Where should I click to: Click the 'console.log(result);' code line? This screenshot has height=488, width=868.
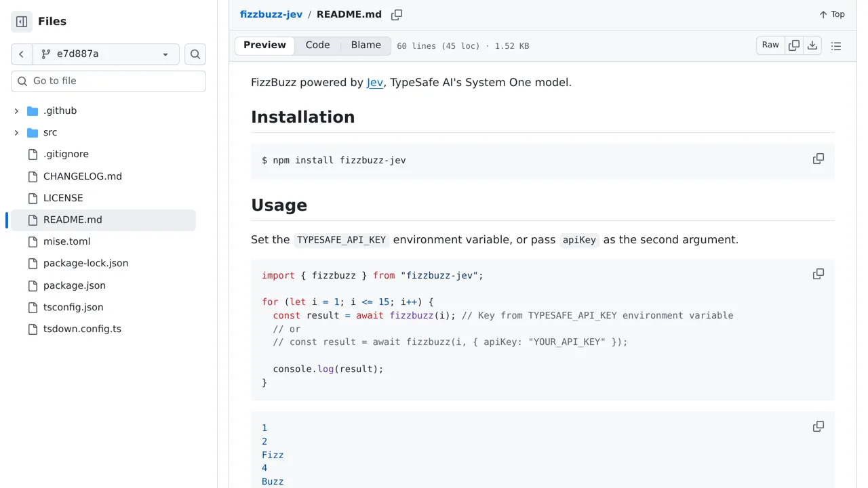click(x=328, y=369)
